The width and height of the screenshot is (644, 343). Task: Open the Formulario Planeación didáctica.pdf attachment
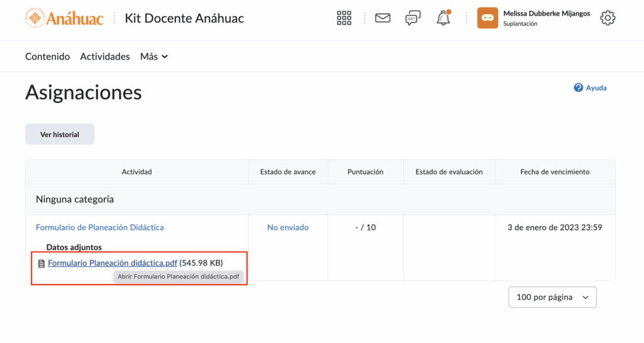(x=113, y=263)
